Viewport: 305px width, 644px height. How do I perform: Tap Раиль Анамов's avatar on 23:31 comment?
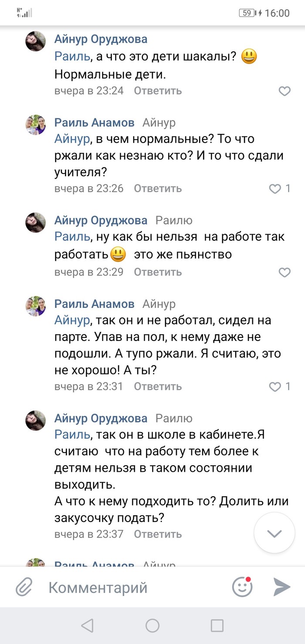(x=36, y=306)
